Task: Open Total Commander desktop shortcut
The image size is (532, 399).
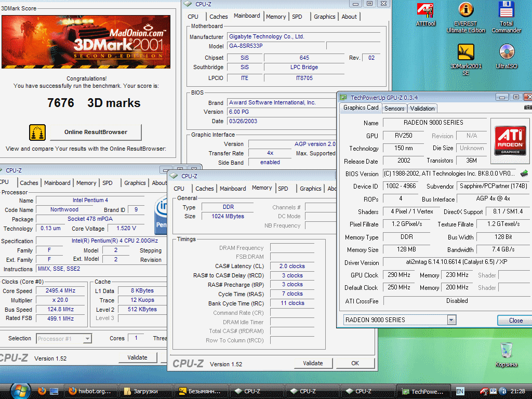Action: 506,17
